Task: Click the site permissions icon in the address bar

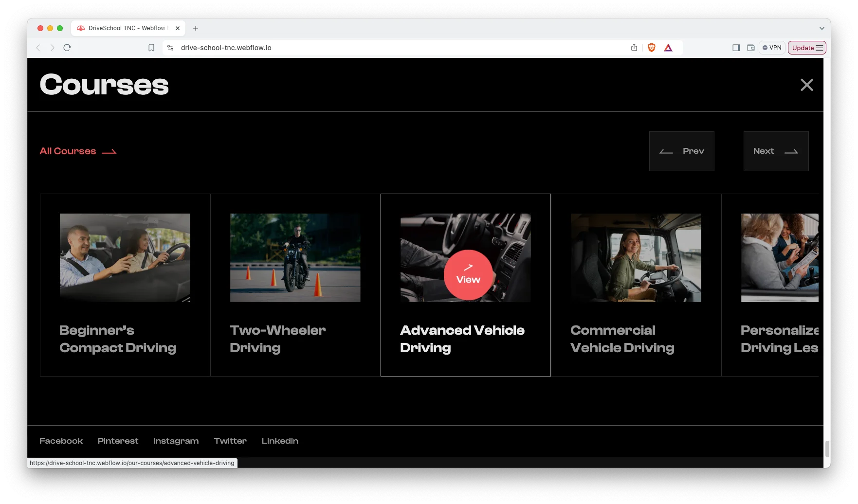Action: (170, 48)
